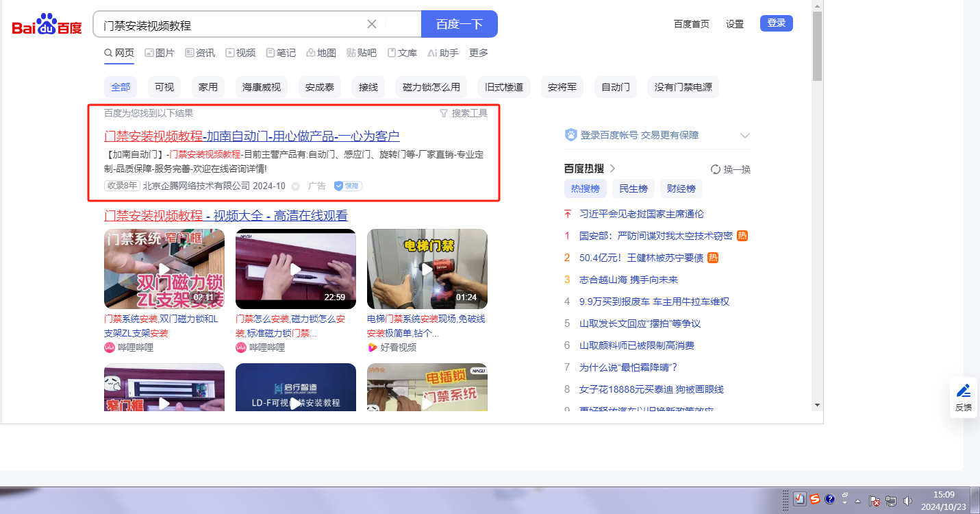Open the 门禁怎么安装,磁力锁怎么安装 video title
The width and height of the screenshot is (980, 514).
pos(290,326)
